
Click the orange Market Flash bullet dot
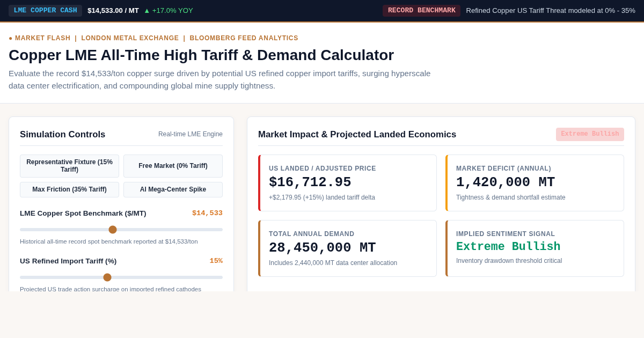point(11,38)
